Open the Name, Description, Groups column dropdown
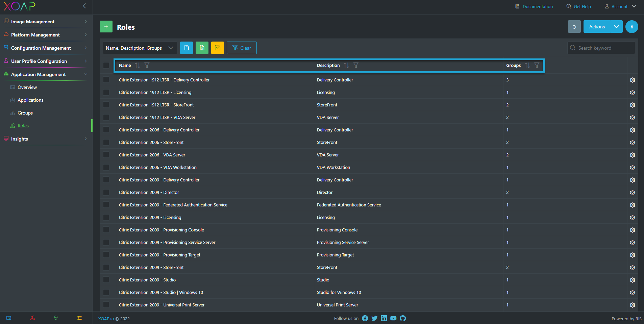This screenshot has height=324, width=644. click(140, 48)
